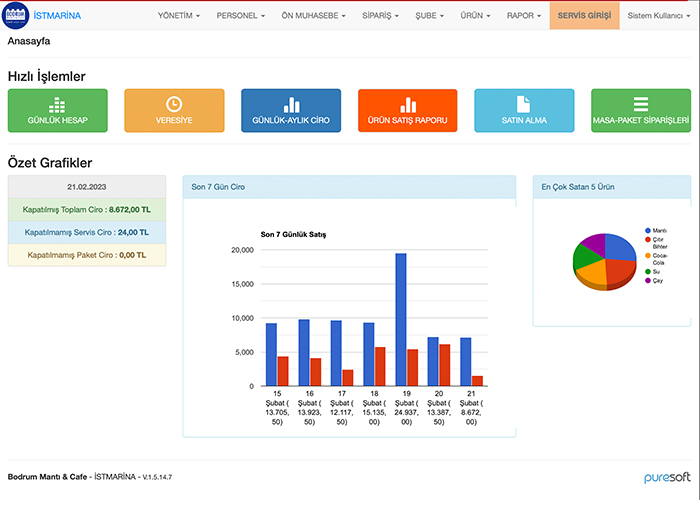Click the green Su legend marker
The height and width of the screenshot is (526, 700).
pos(648,271)
